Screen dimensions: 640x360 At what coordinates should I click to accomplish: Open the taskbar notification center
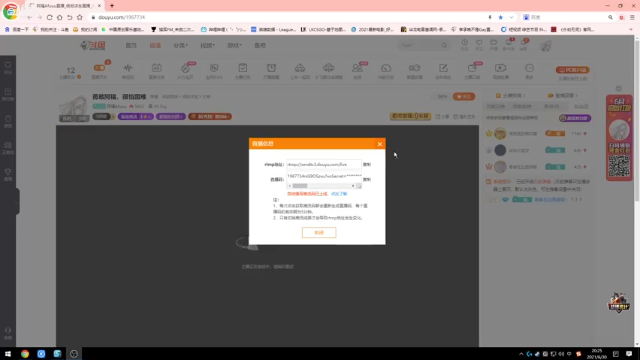[629, 354]
